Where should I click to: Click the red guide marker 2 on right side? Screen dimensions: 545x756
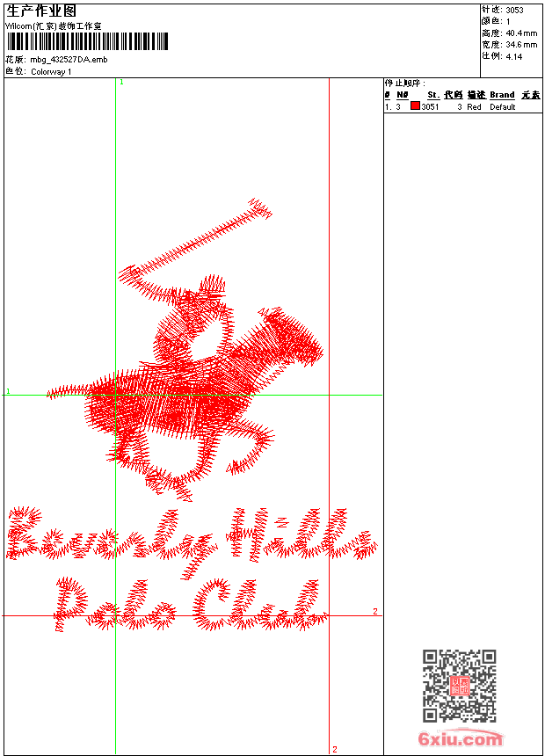[x=374, y=611]
